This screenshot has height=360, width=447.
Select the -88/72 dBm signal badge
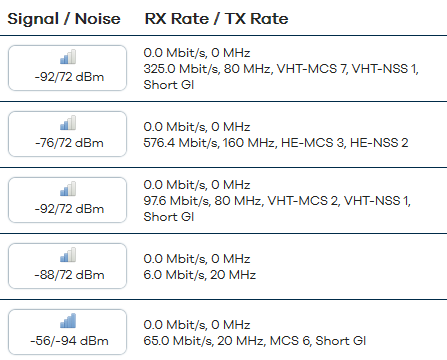coord(67,266)
